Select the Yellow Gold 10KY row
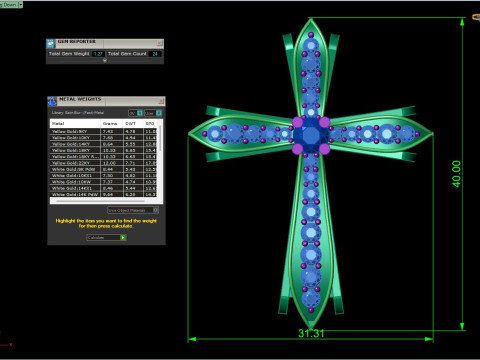This screenshot has height=360, width=480. coord(103,138)
